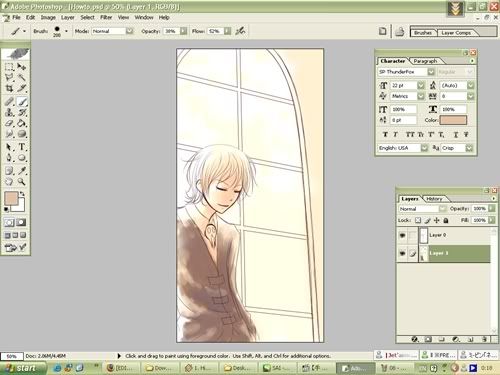
Task: Open the Layer Comps tab
Action: click(456, 33)
